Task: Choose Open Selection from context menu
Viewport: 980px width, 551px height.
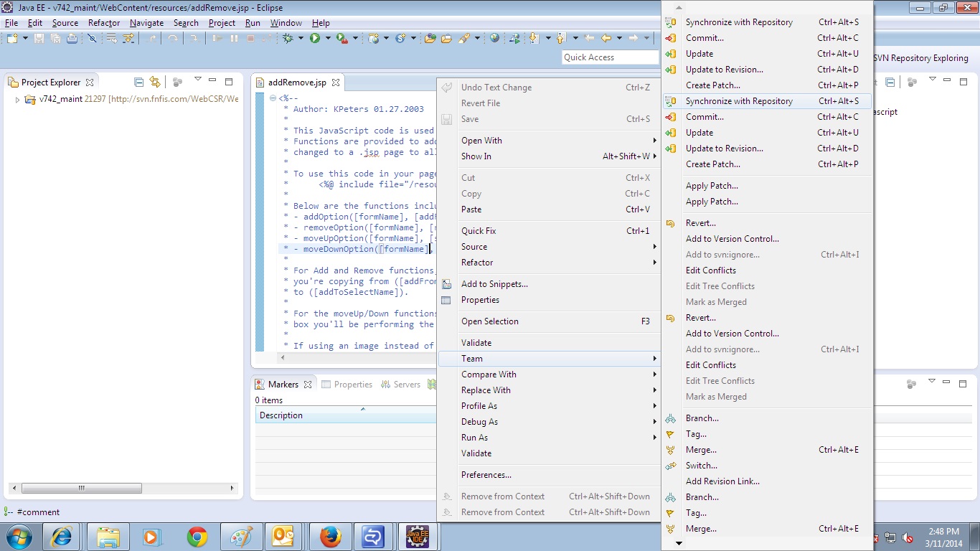Action: (548, 321)
